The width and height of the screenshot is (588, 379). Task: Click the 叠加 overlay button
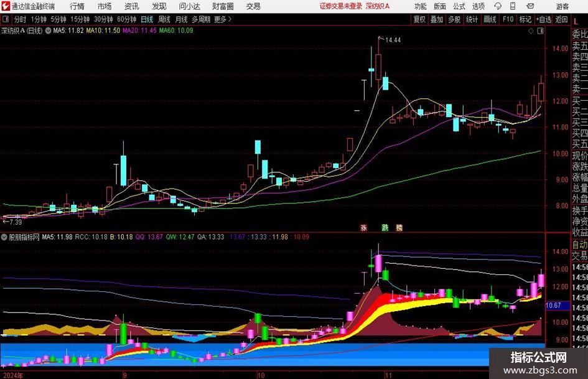[x=437, y=19]
